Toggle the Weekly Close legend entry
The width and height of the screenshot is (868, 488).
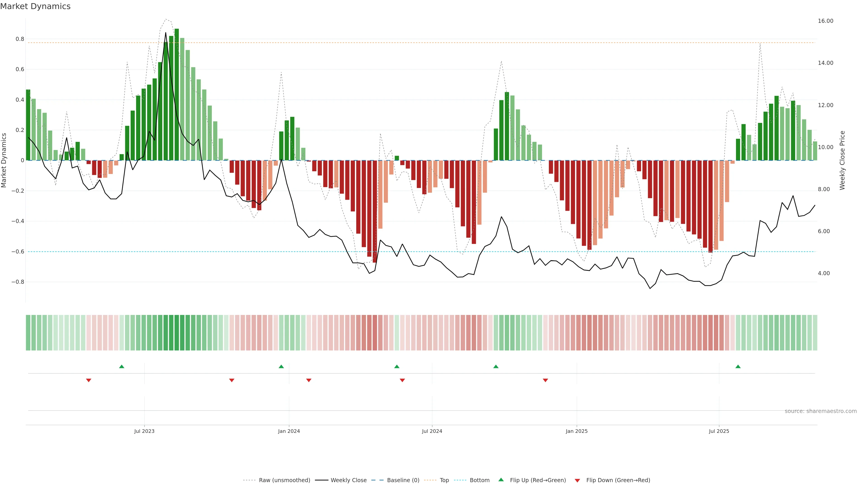point(348,480)
